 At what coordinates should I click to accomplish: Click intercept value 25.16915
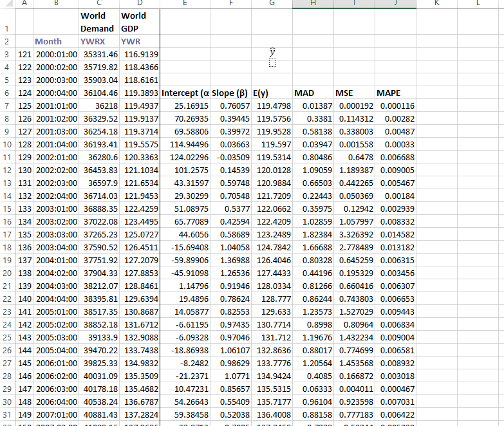coord(185,106)
